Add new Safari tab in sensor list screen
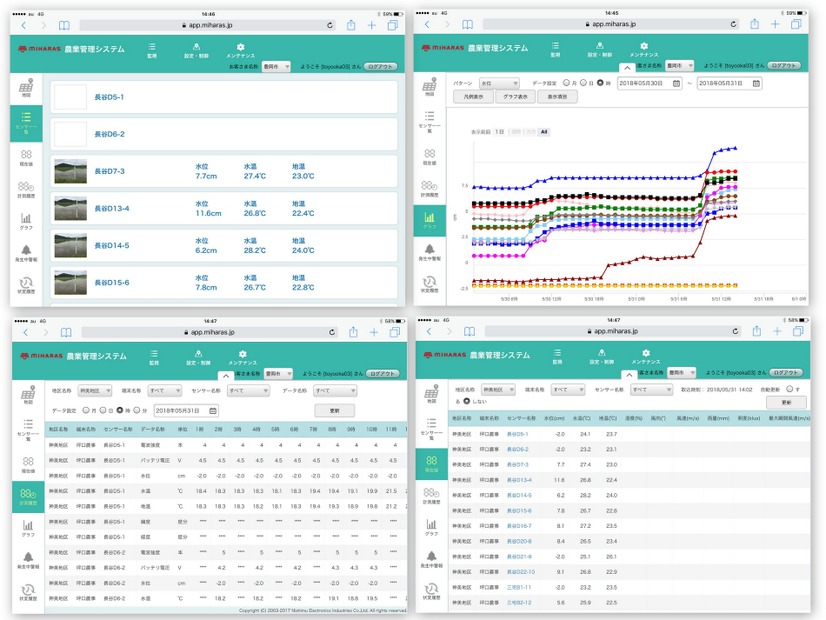Viewport: 826px width, 620px height. tap(371, 25)
